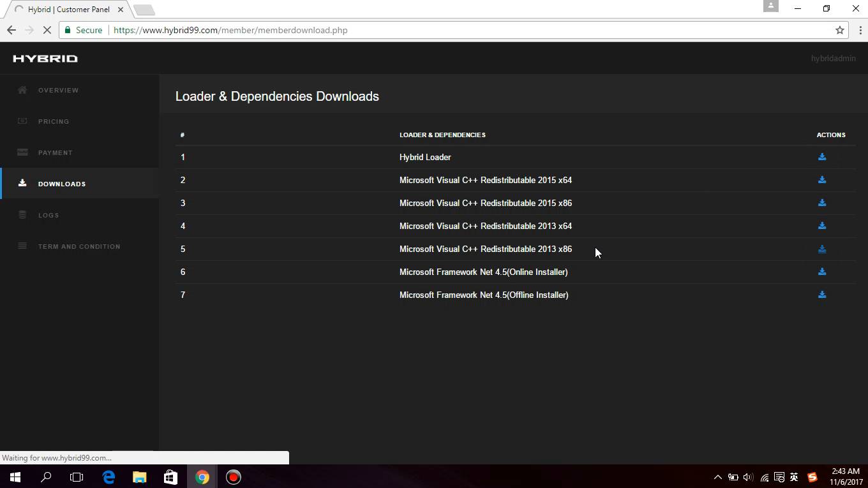Viewport: 868px width, 488px height.
Task: Select the Hybrid Customer Panel tab
Action: tap(69, 10)
